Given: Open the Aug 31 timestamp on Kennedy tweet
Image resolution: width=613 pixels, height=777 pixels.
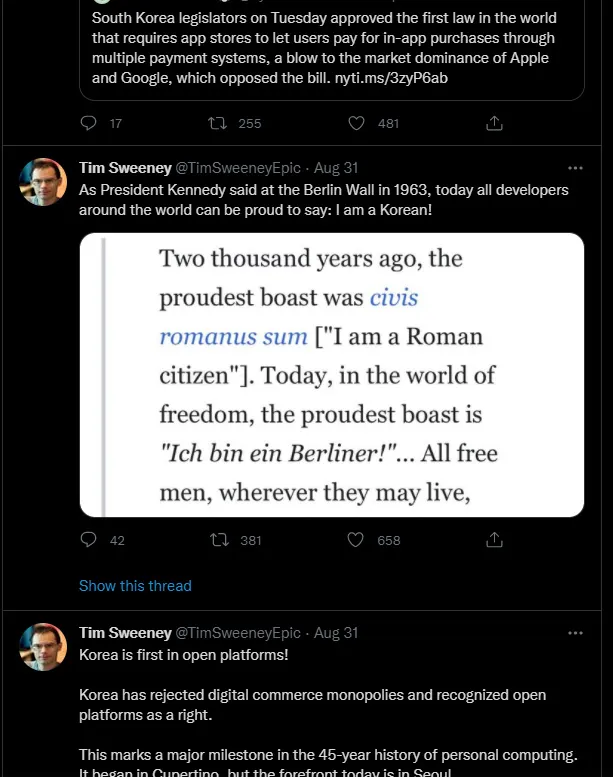Looking at the screenshot, I should (x=336, y=168).
